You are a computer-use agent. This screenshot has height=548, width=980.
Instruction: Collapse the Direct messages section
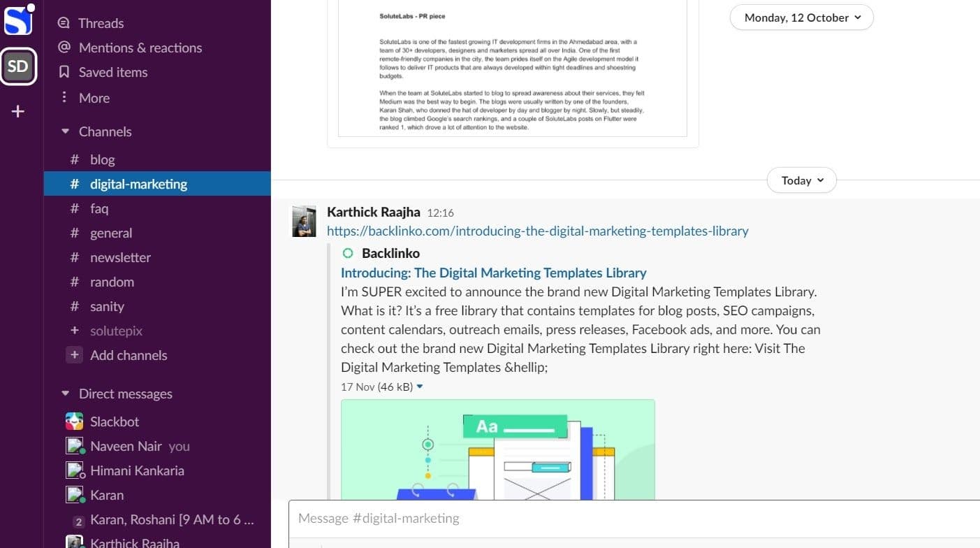(x=66, y=394)
